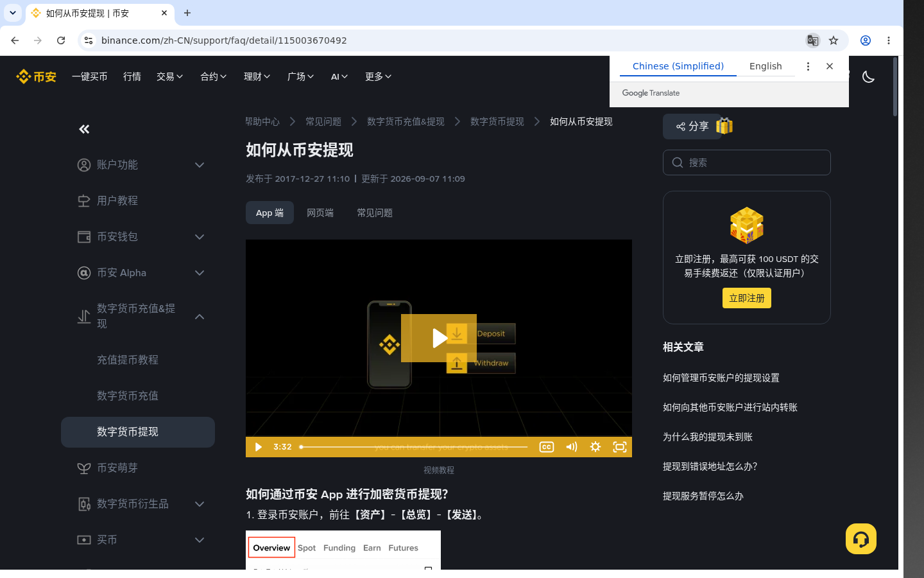Image resolution: width=924 pixels, height=578 pixels.
Task: Select the Chinese (Simplified) tab
Action: (x=678, y=66)
